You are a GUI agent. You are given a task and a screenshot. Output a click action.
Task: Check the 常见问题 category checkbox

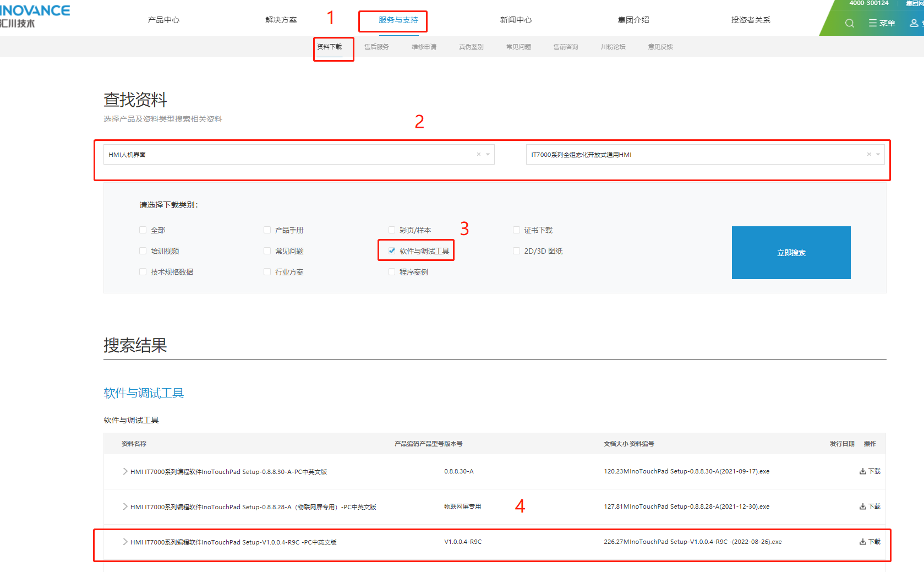[x=267, y=251]
